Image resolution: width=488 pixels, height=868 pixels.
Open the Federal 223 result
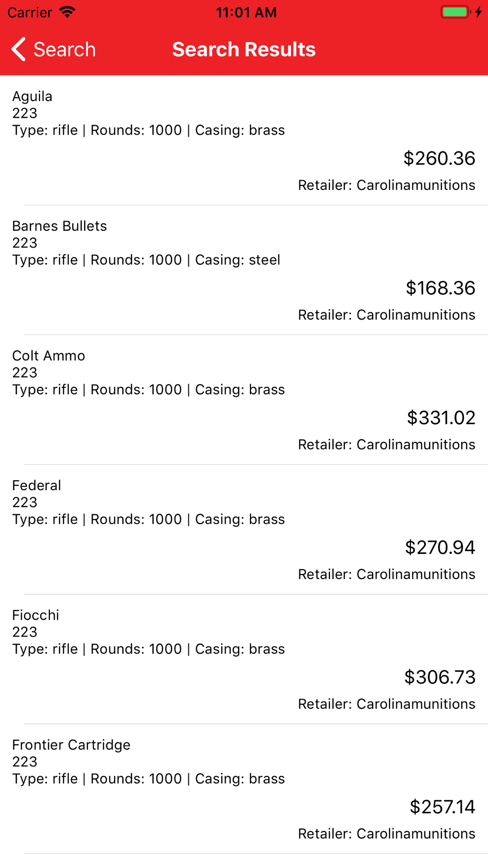[244, 530]
